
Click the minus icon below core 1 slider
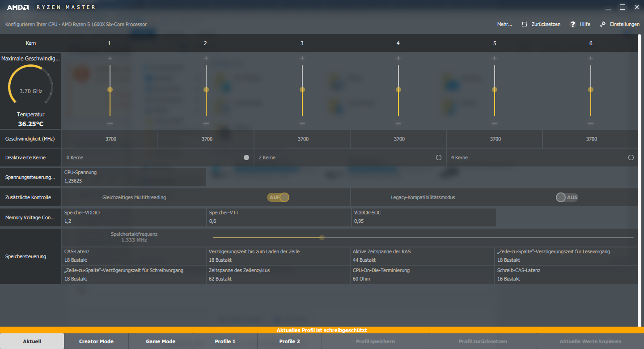pyautogui.click(x=110, y=123)
